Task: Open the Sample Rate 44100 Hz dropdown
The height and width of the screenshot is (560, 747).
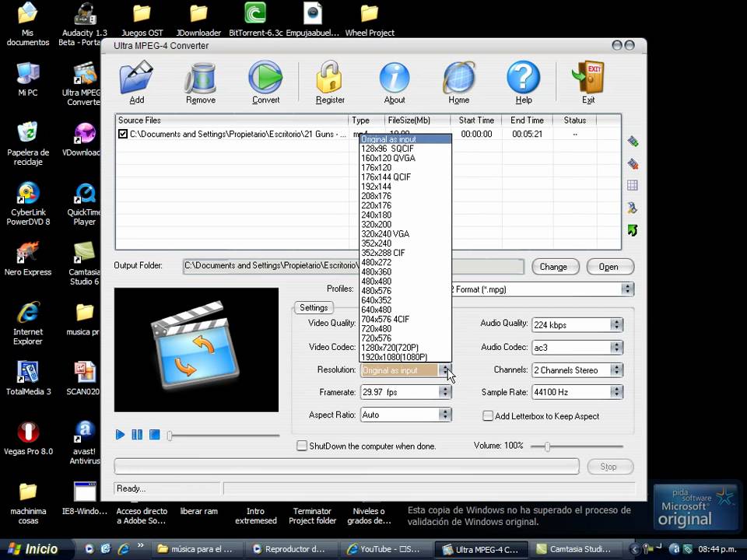Action: 616,392
